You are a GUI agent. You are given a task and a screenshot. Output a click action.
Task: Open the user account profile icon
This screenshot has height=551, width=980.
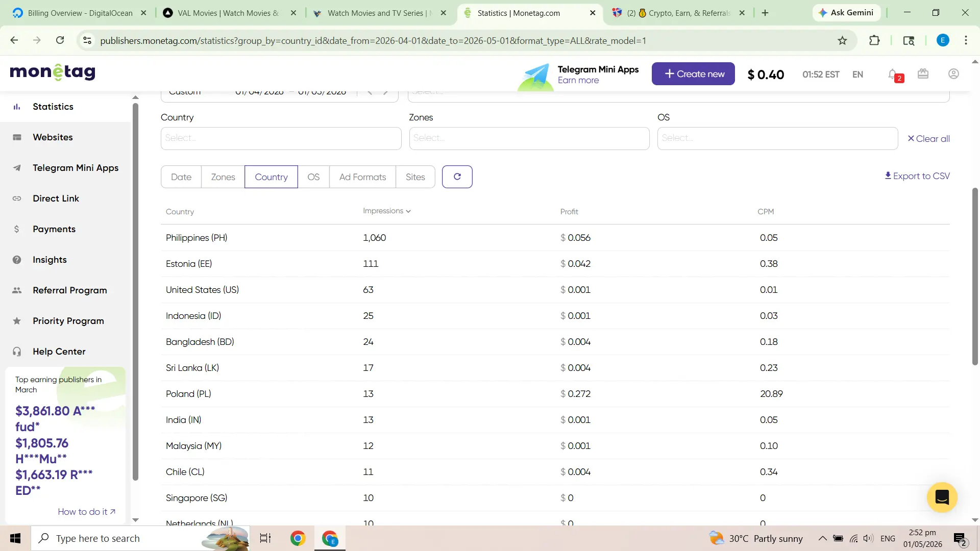953,74
